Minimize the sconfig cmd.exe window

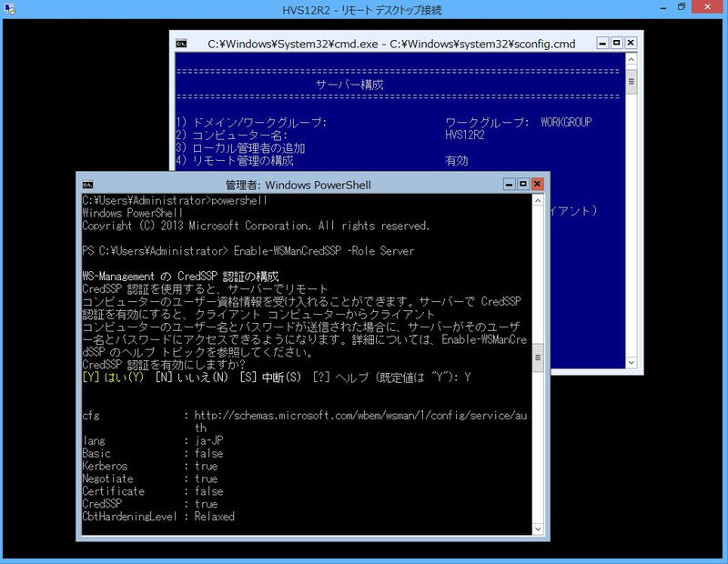point(602,43)
